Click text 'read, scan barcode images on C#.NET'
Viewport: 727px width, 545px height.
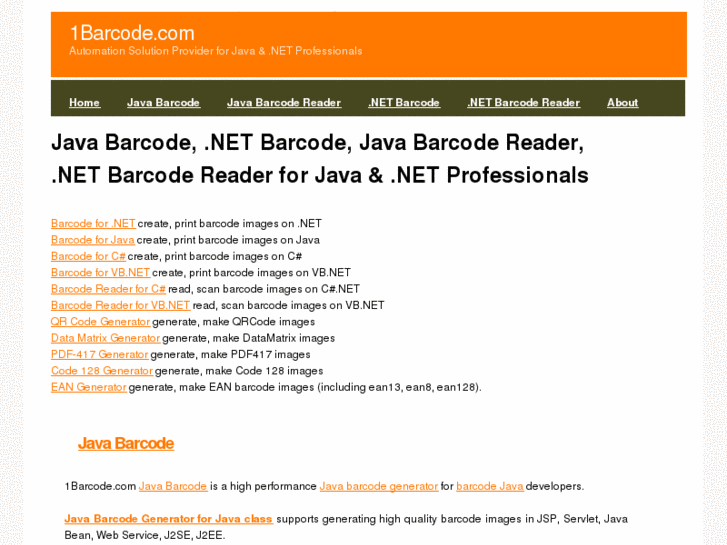coord(264,289)
